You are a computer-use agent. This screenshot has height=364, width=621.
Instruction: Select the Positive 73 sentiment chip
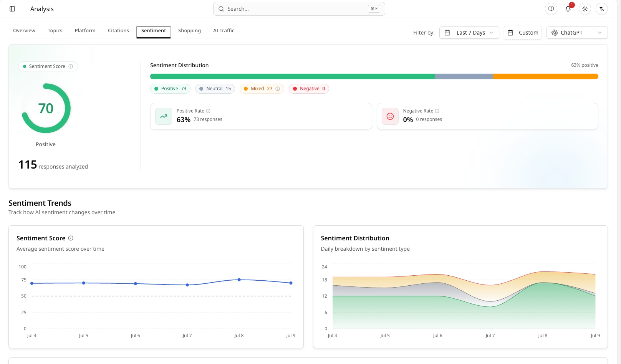(x=170, y=89)
